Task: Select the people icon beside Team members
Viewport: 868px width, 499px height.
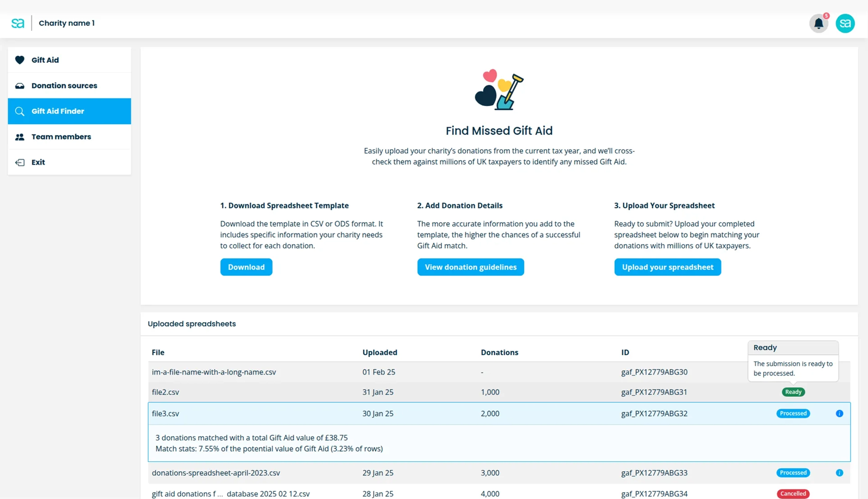Action: click(20, 137)
